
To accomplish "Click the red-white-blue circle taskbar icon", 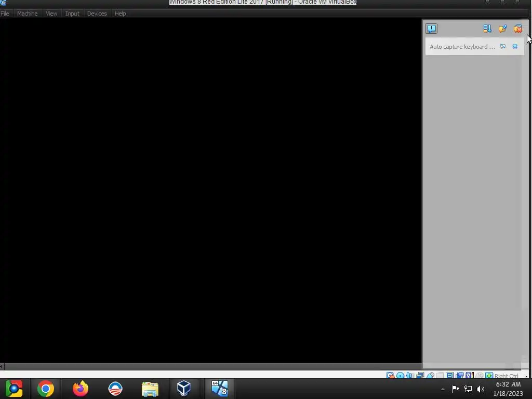I will (x=115, y=389).
